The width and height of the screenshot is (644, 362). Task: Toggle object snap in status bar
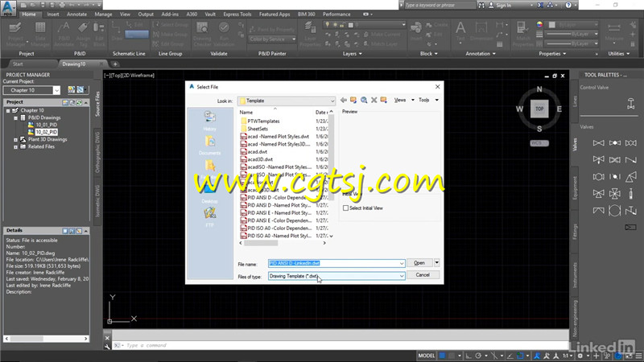pos(520,356)
